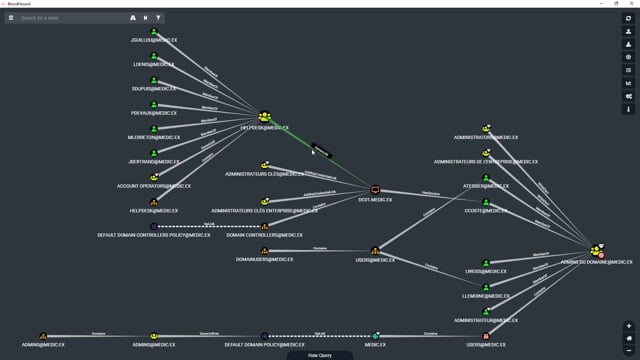
Task: Open the upload status list icon
Action: coord(629,70)
